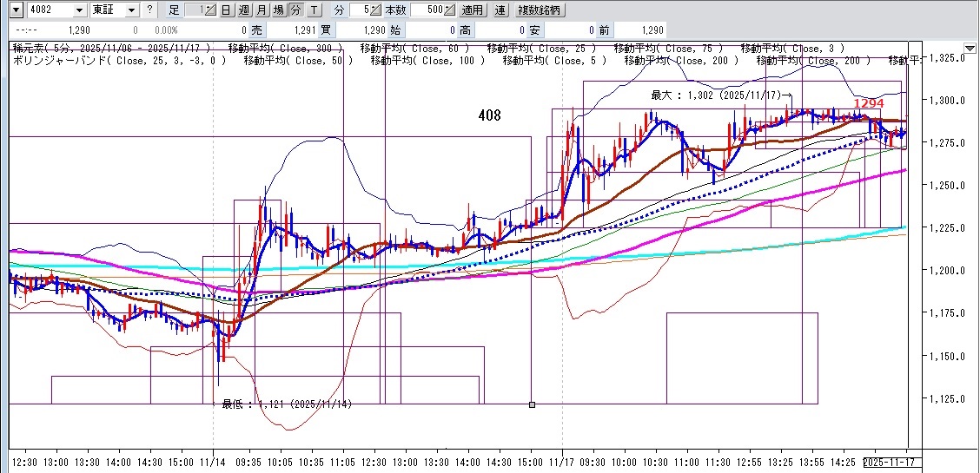Click the 移動平均( Close, 60 ) legend text
This screenshot has height=473, width=980.
415,48
